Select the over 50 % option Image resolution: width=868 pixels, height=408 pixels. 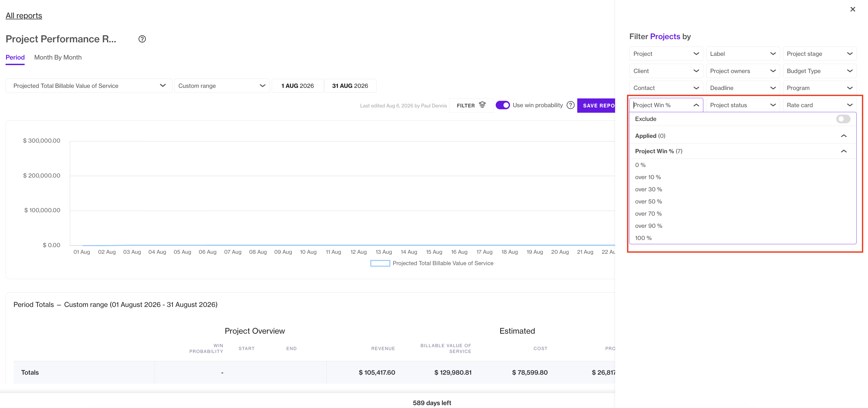(x=743, y=201)
